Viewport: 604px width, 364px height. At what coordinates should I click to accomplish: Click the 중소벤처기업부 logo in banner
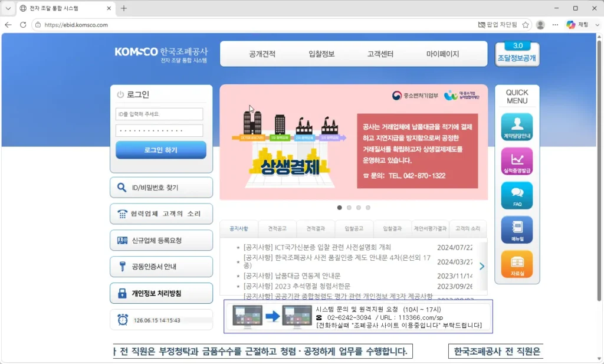(415, 96)
